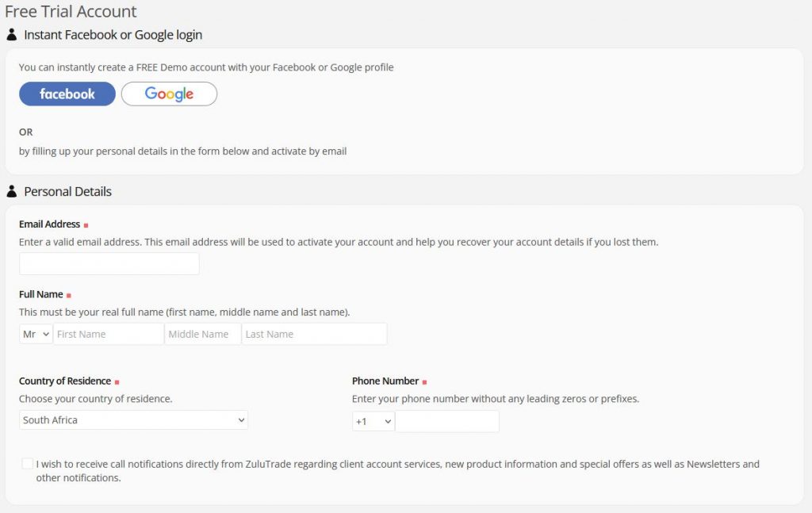Image resolution: width=812 pixels, height=513 pixels.
Task: Click the red required marker by Email Address
Action: point(86,225)
